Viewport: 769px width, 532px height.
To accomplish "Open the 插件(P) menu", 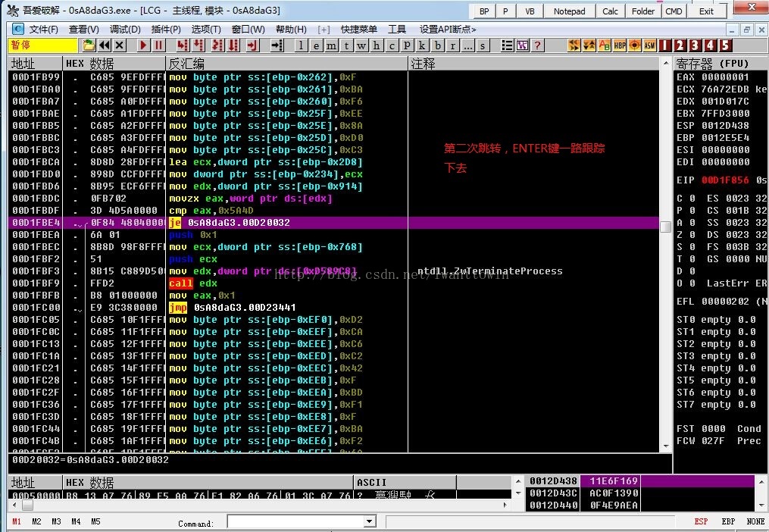I will tap(166, 30).
